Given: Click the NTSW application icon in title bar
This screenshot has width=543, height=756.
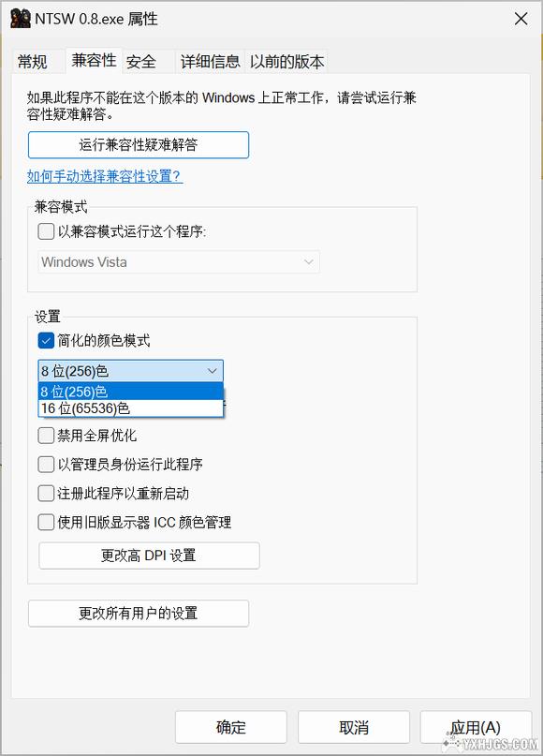Looking at the screenshot, I should click(20, 19).
